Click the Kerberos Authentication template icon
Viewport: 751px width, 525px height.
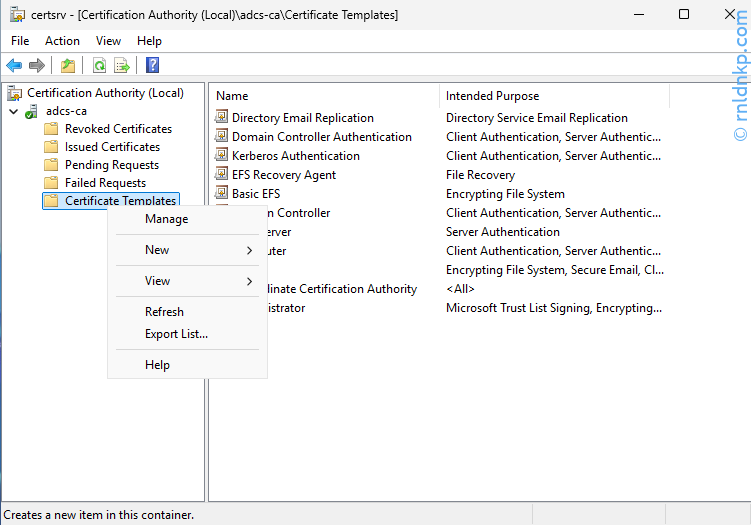pyautogui.click(x=222, y=156)
